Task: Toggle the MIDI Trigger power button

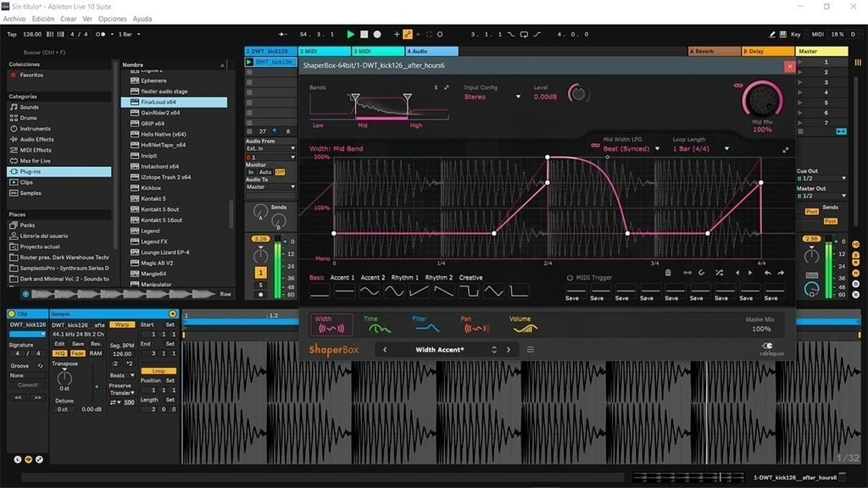Action: click(570, 278)
